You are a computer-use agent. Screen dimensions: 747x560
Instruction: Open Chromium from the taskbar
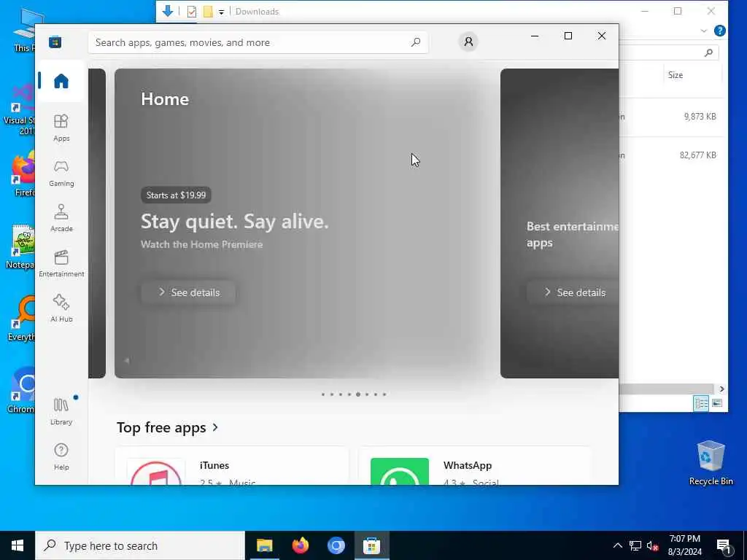336,545
